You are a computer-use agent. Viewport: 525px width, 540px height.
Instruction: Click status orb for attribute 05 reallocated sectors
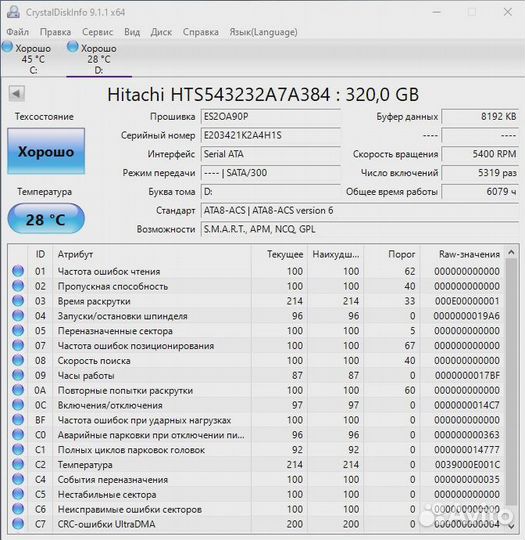pos(18,331)
